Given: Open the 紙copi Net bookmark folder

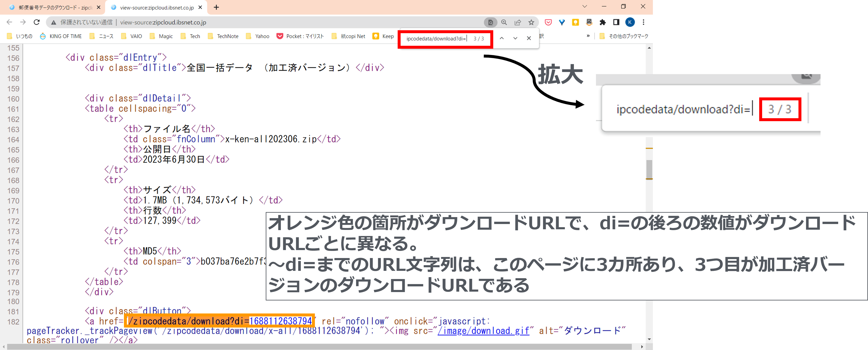Looking at the screenshot, I should 349,36.
